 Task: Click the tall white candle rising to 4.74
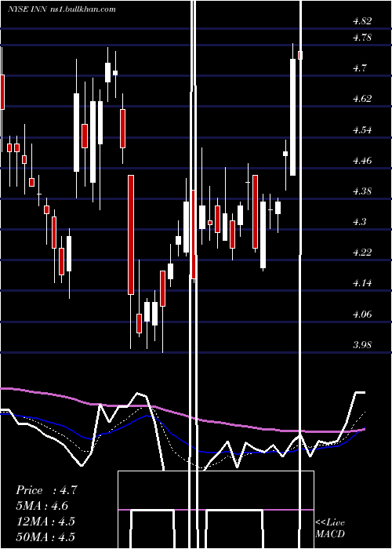click(x=293, y=118)
